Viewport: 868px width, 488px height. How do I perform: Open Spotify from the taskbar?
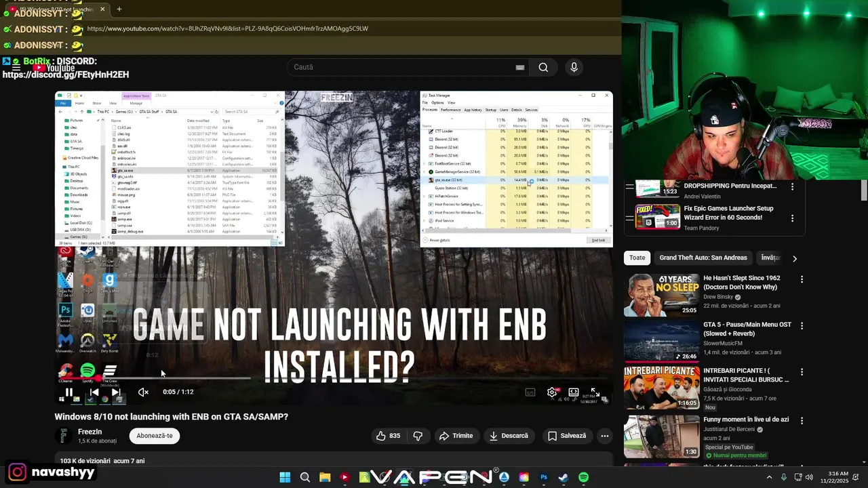point(584,477)
